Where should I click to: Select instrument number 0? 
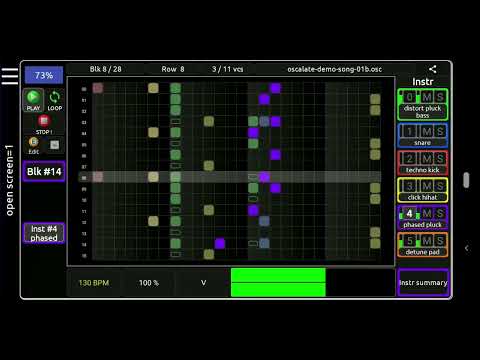click(x=410, y=97)
